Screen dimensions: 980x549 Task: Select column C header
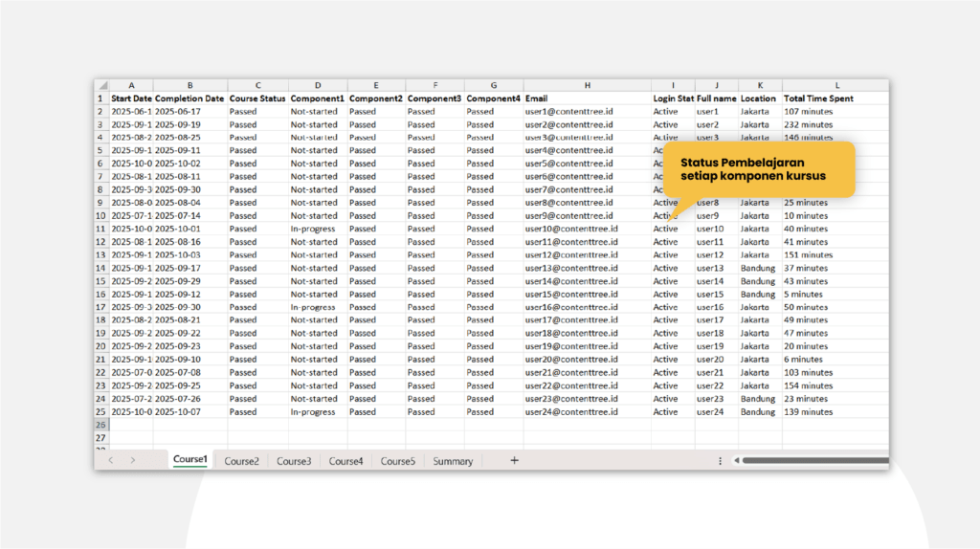coord(257,85)
